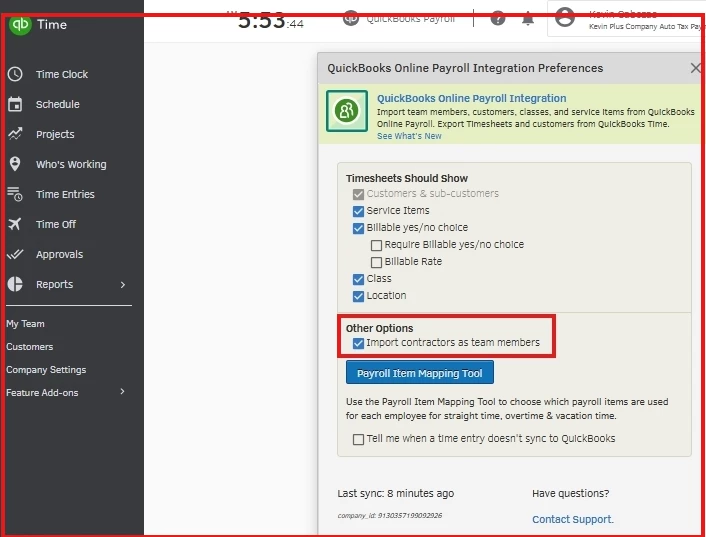This screenshot has height=537, width=706.
Task: Open the Projects chart icon
Action: (x=15, y=134)
